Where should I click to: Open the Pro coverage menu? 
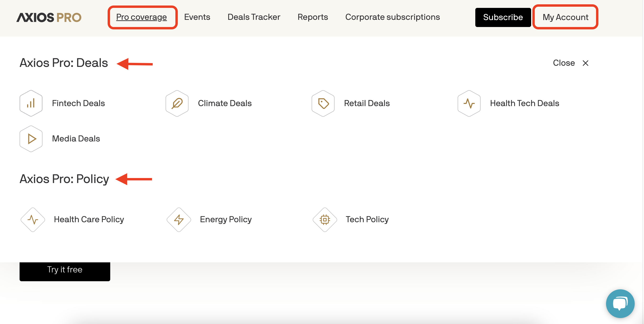coord(141,17)
